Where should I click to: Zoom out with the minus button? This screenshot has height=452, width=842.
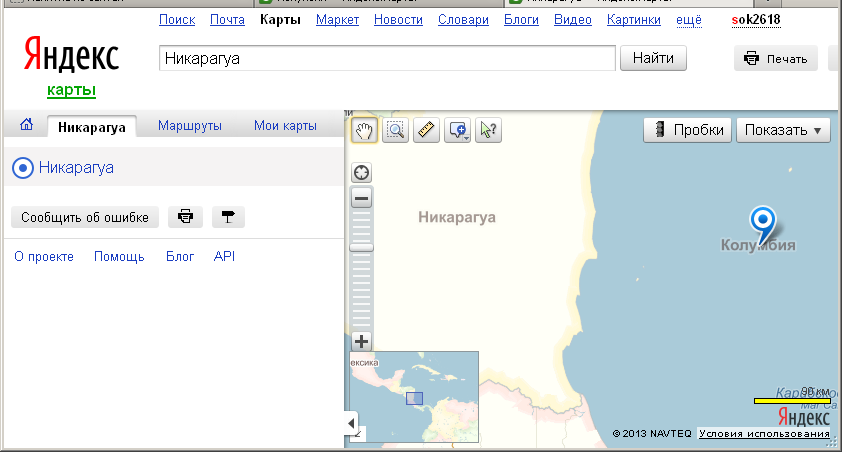click(x=361, y=198)
